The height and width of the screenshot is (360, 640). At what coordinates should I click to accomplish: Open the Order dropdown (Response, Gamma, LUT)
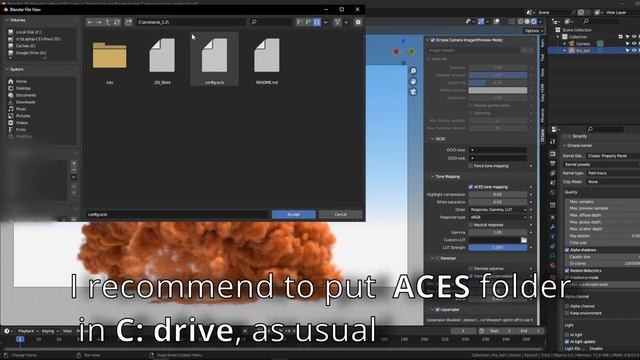(498, 210)
